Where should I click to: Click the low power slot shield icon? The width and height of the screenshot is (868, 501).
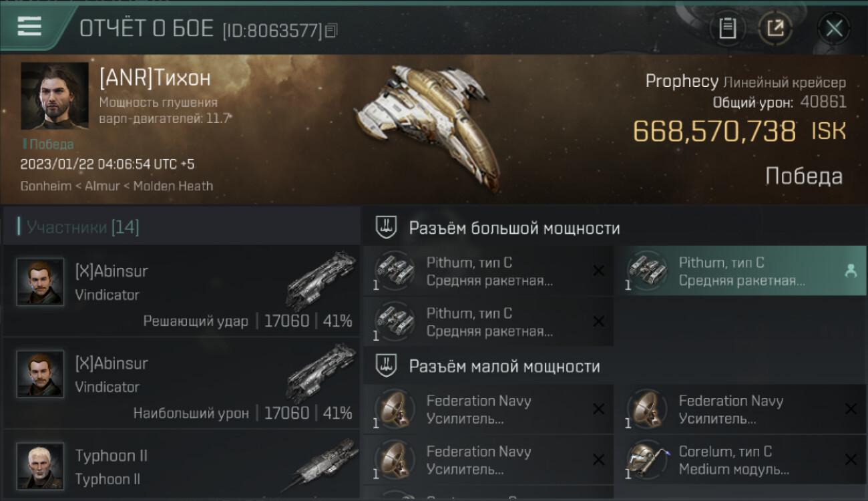[386, 366]
